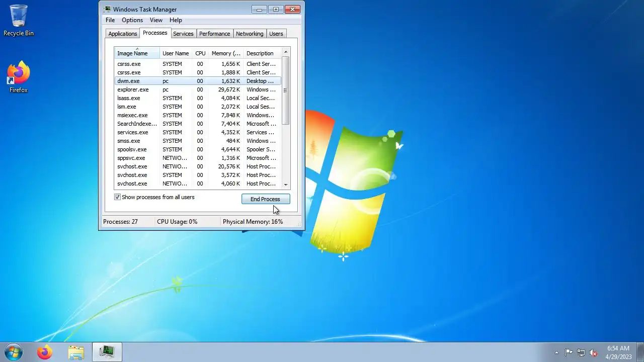The image size is (644, 362).
Task: Select the msiexec.exe process
Action: 198,115
